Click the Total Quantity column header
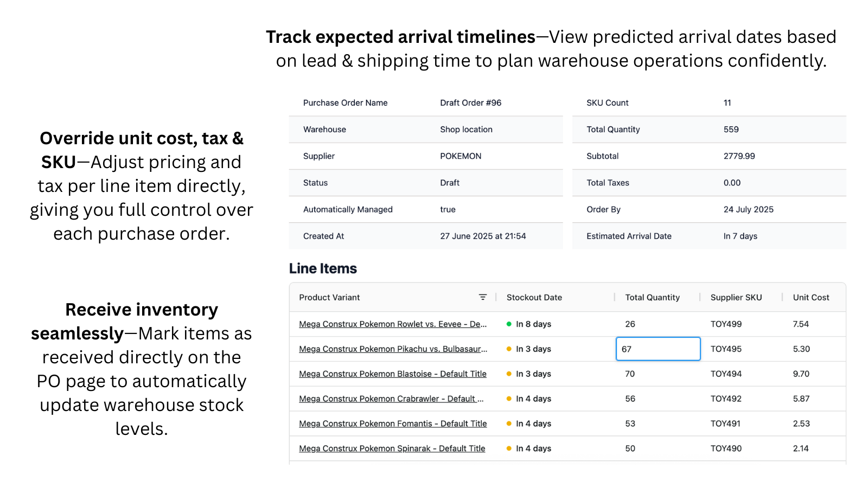Image resolution: width=868 pixels, height=488 pixels. click(x=652, y=297)
